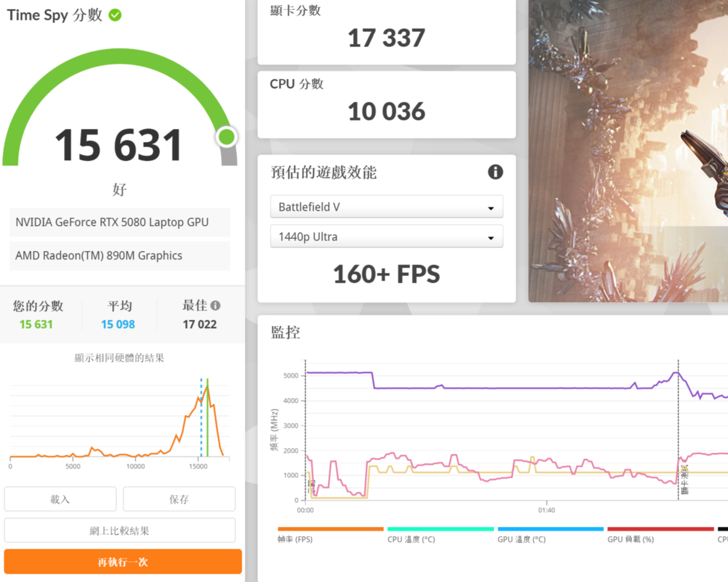Click the best score 17 022
This screenshot has height=582, width=728.
(x=199, y=324)
